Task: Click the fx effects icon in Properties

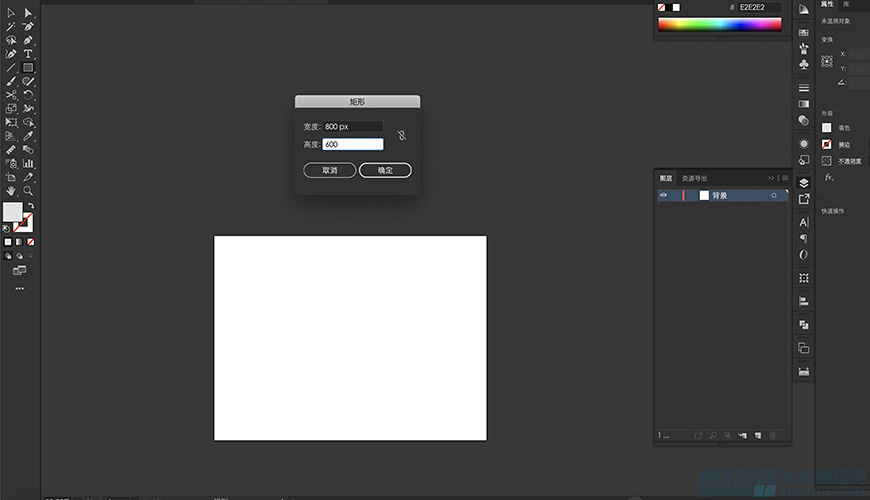Action: tap(828, 177)
